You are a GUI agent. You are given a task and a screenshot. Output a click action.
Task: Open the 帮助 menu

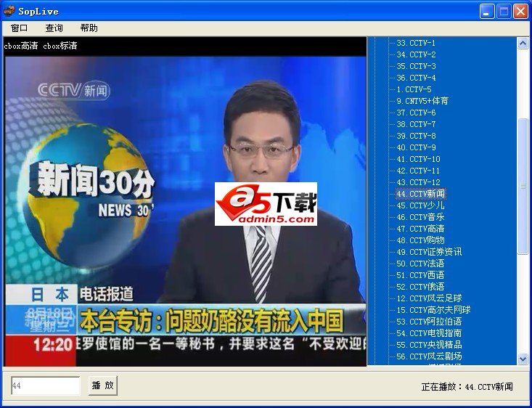click(89, 28)
